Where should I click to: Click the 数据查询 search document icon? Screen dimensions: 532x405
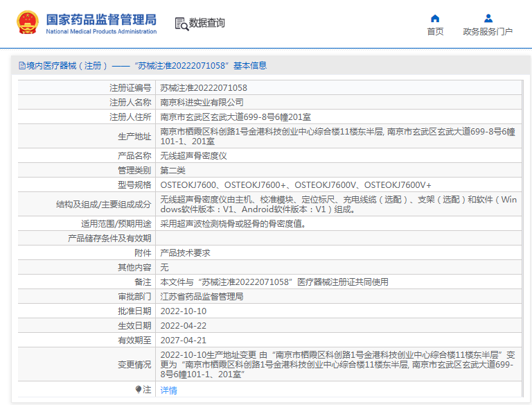[x=181, y=24]
